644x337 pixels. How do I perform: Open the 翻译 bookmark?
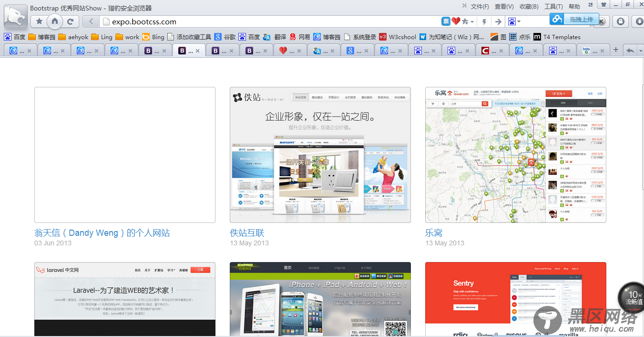click(274, 37)
